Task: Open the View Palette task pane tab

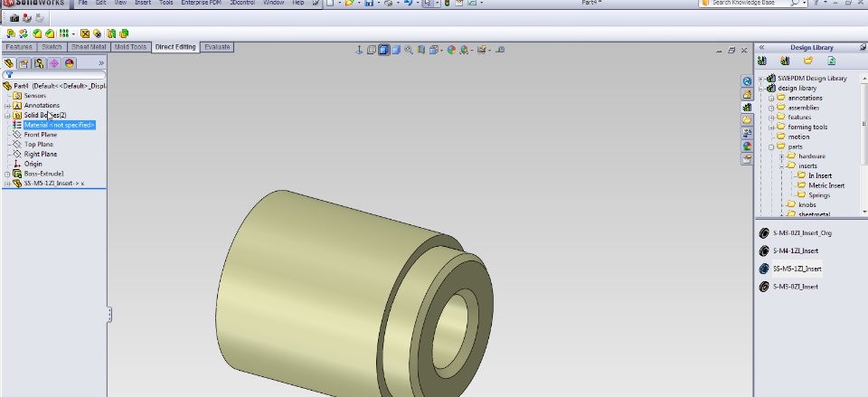Action: point(748,133)
